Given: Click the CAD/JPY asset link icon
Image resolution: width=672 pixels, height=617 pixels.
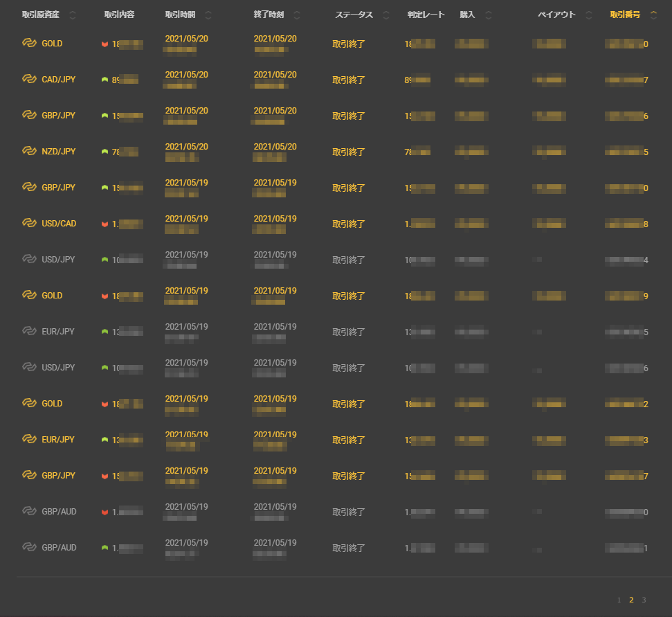Looking at the screenshot, I should pos(29,80).
